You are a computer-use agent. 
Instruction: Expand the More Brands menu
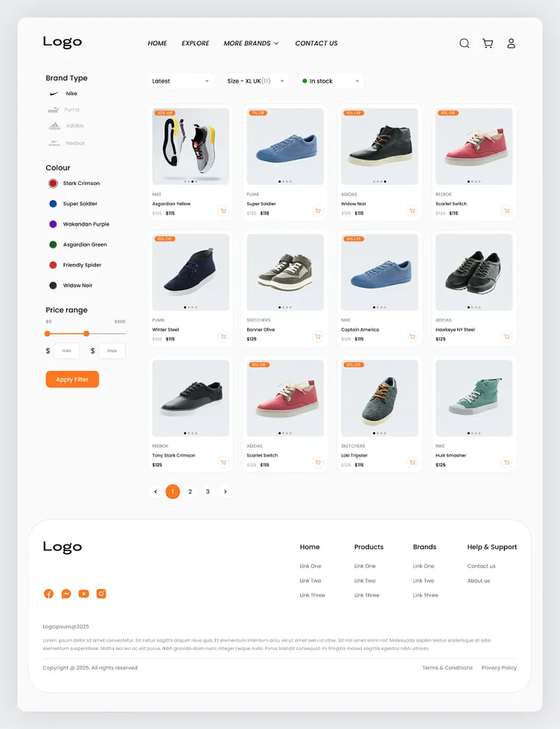251,43
